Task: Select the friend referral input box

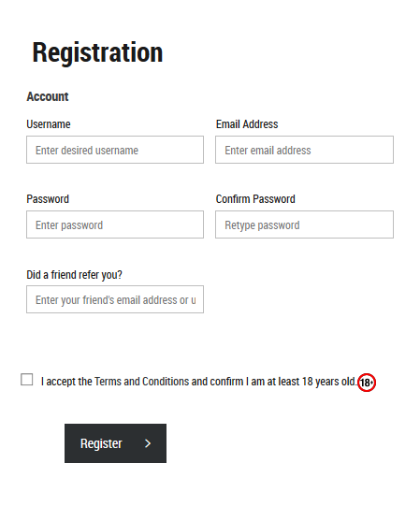Action: (x=115, y=299)
